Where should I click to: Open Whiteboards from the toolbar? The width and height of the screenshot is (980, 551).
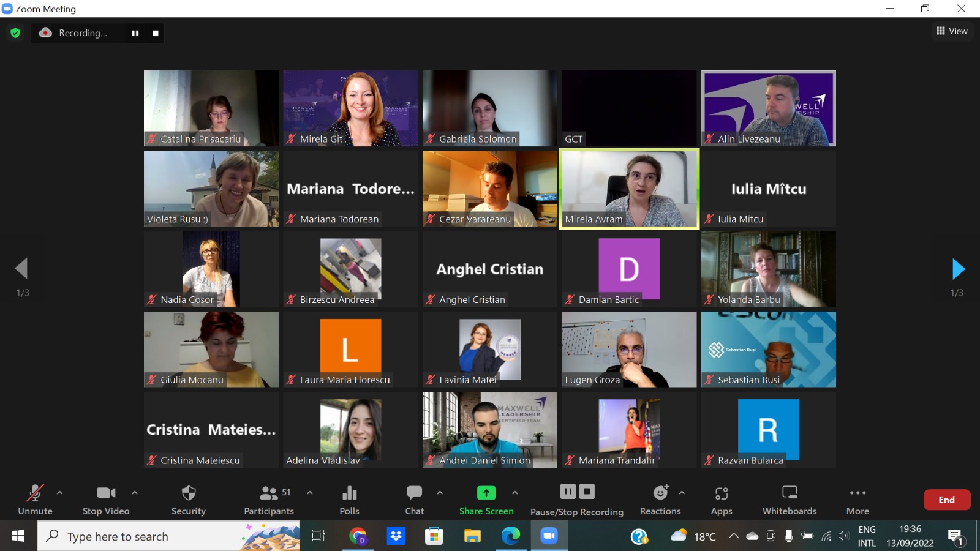(x=790, y=500)
